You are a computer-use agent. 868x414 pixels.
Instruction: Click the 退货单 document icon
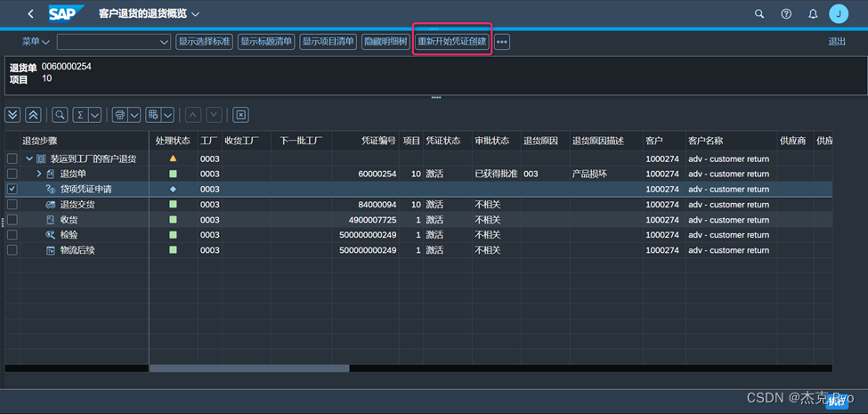coord(51,174)
